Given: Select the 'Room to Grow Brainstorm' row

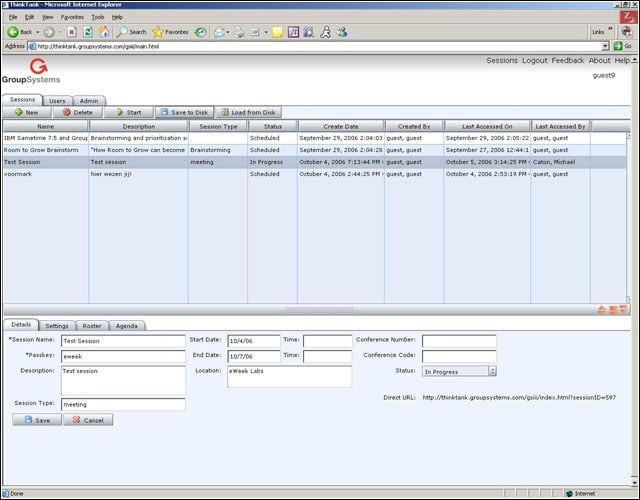Looking at the screenshot, I should click(314, 150).
